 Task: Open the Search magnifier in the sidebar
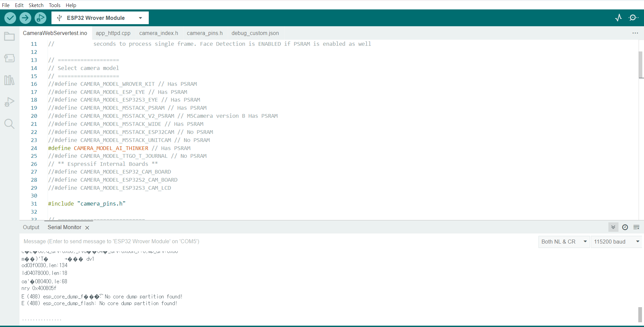click(9, 124)
